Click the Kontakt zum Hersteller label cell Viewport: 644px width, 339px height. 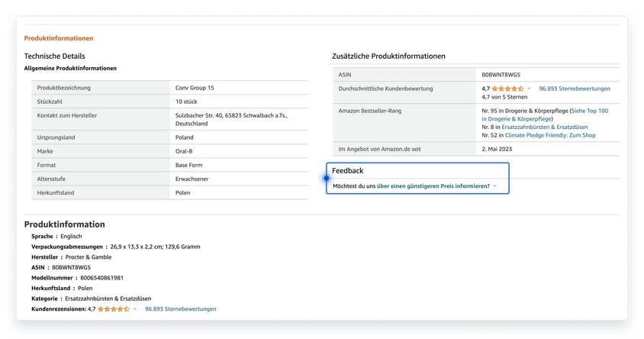point(101,120)
